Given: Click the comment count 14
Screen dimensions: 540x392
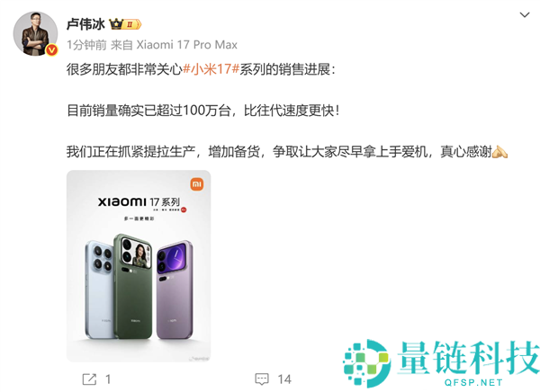Looking at the screenshot, I should [284, 379].
